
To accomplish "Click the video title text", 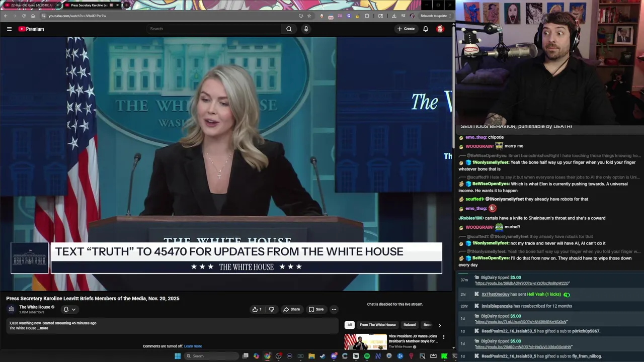I will (93, 298).
